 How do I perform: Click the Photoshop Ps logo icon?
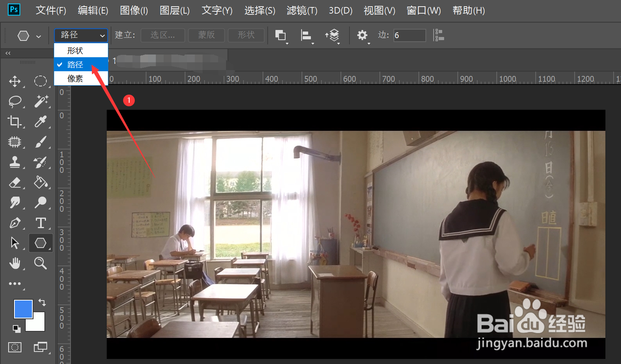(14, 9)
